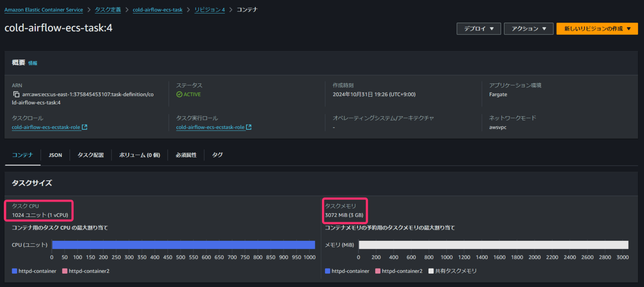
Task: Select the ボリューム (0 個) tab
Action: pyautogui.click(x=139, y=155)
